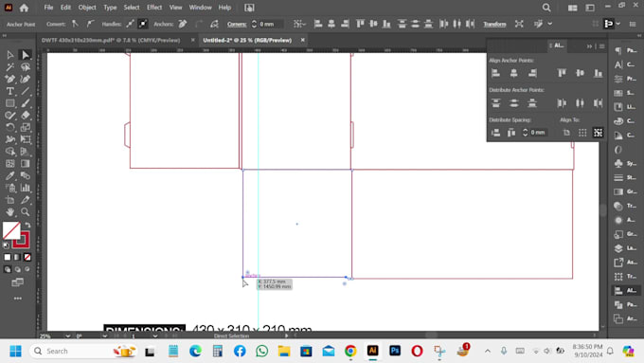Switch to Draw Inside mode
The height and width of the screenshot is (363, 644).
point(27,270)
